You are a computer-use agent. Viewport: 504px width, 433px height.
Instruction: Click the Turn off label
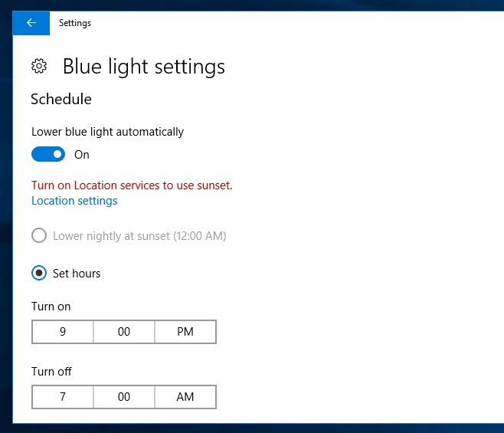[x=51, y=372]
